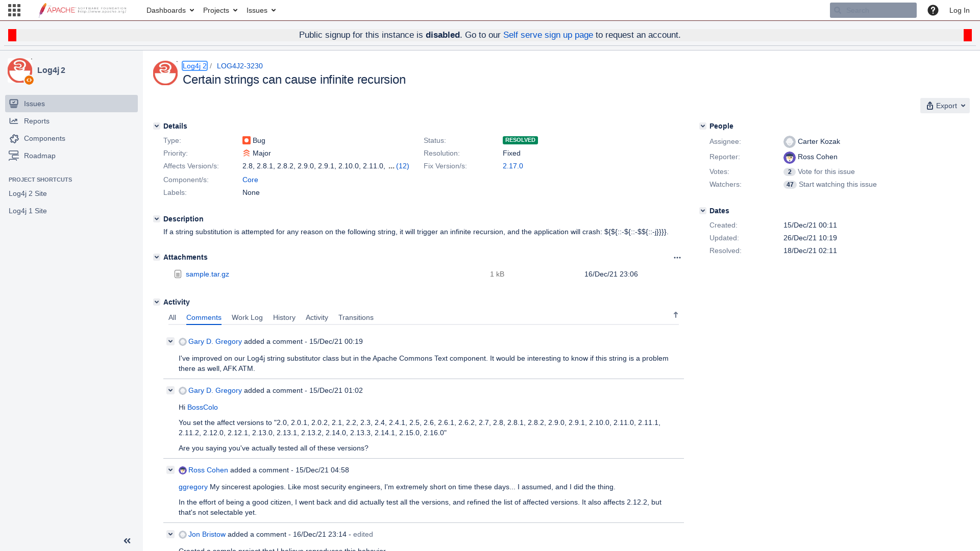
Task: Open the Issues top menu
Action: (x=261, y=10)
